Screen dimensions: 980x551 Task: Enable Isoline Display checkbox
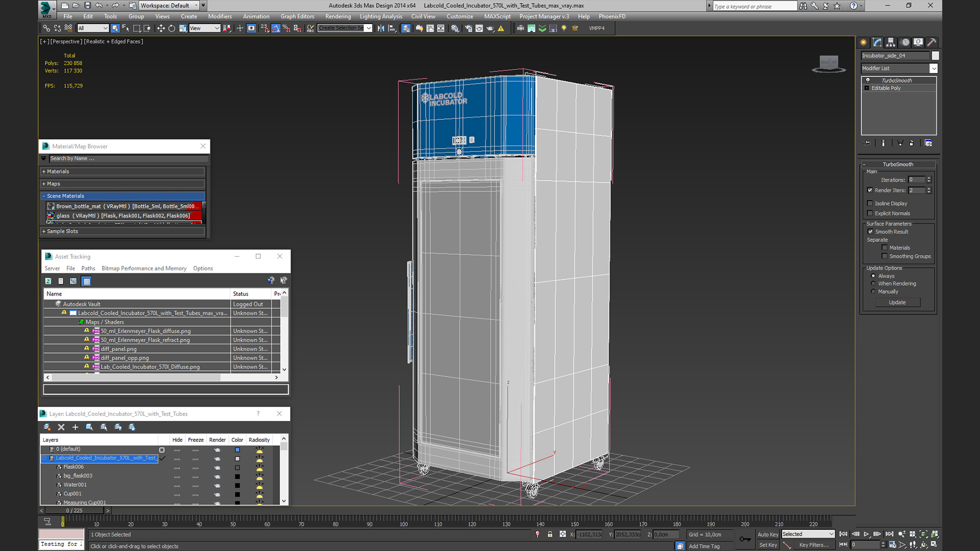tap(870, 204)
